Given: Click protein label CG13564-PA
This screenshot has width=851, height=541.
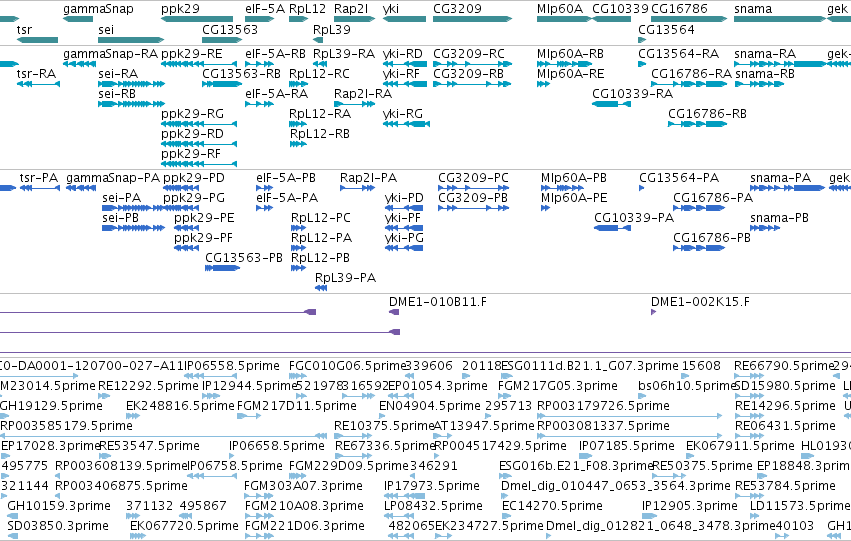Looking at the screenshot, I should point(678,178).
